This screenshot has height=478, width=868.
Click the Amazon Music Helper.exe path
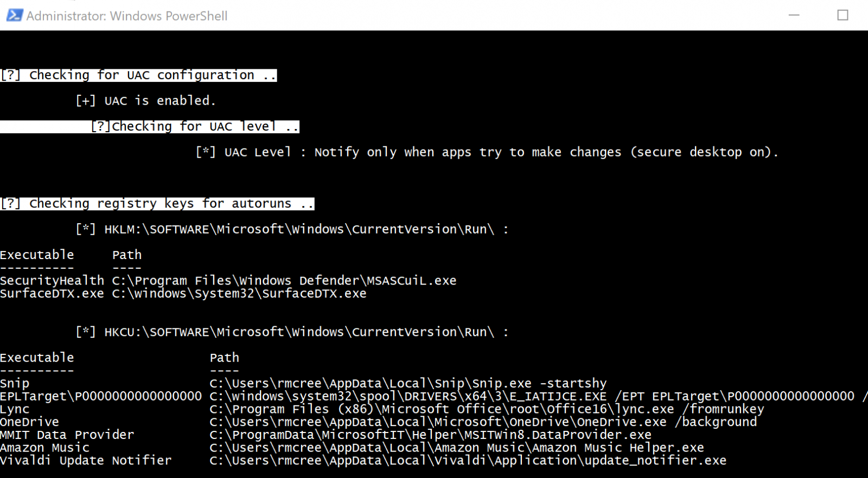pos(457,448)
